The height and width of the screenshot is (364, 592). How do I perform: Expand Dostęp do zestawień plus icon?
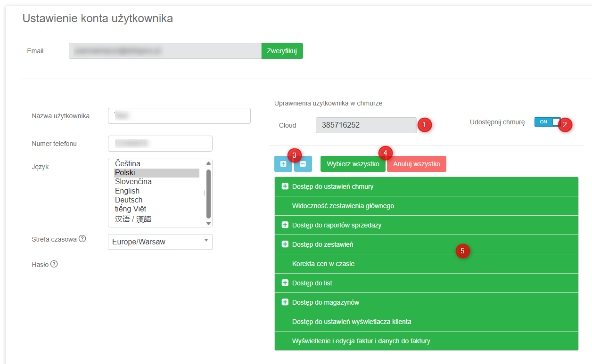[x=285, y=244]
